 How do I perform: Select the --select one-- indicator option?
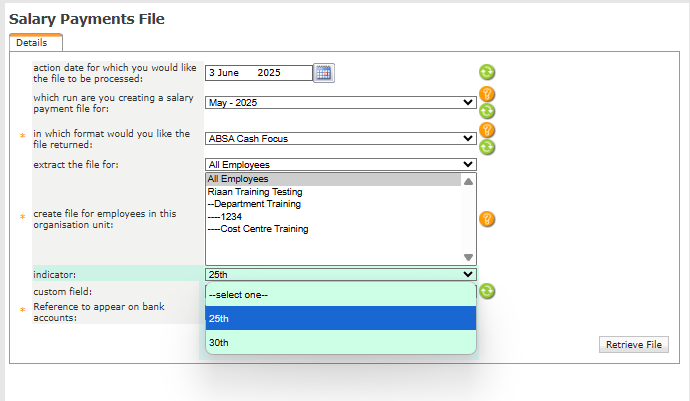[340, 294]
